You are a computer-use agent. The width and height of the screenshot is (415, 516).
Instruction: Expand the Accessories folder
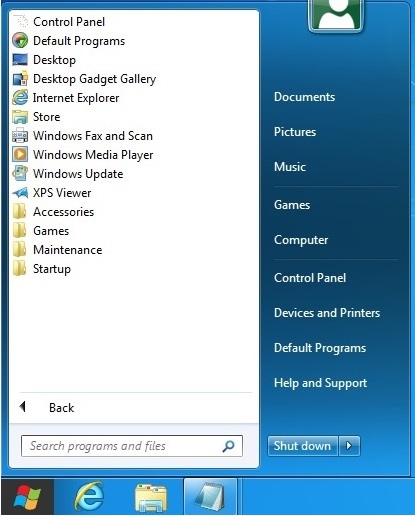53,212
